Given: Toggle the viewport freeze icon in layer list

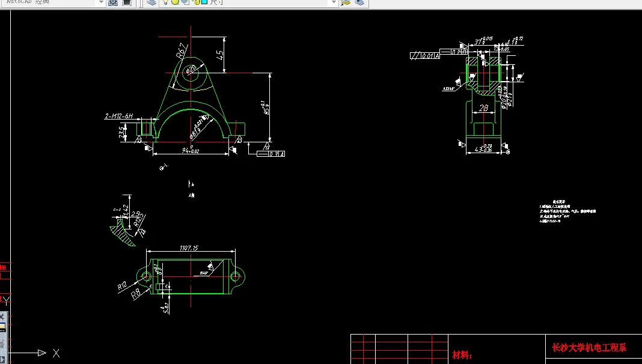Looking at the screenshot, I should (185, 2).
